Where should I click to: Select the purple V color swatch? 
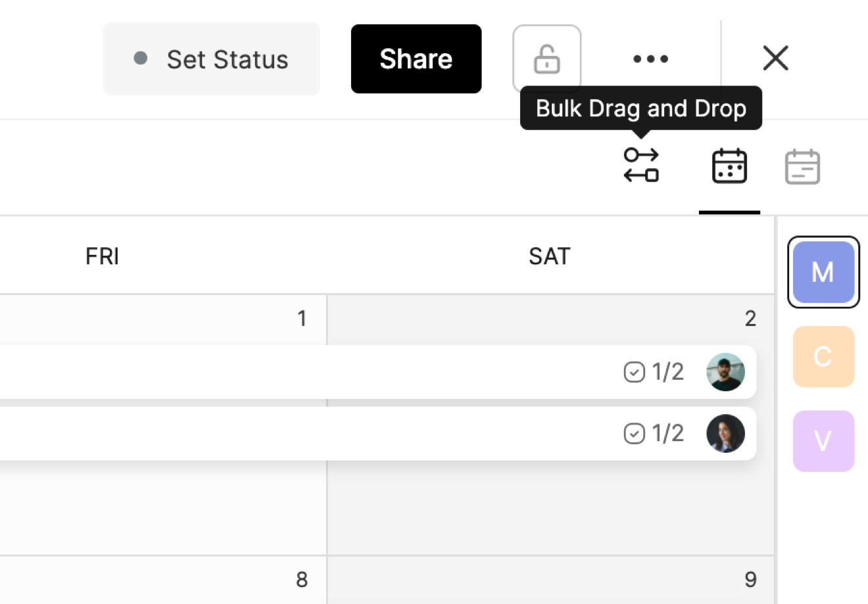point(823,441)
